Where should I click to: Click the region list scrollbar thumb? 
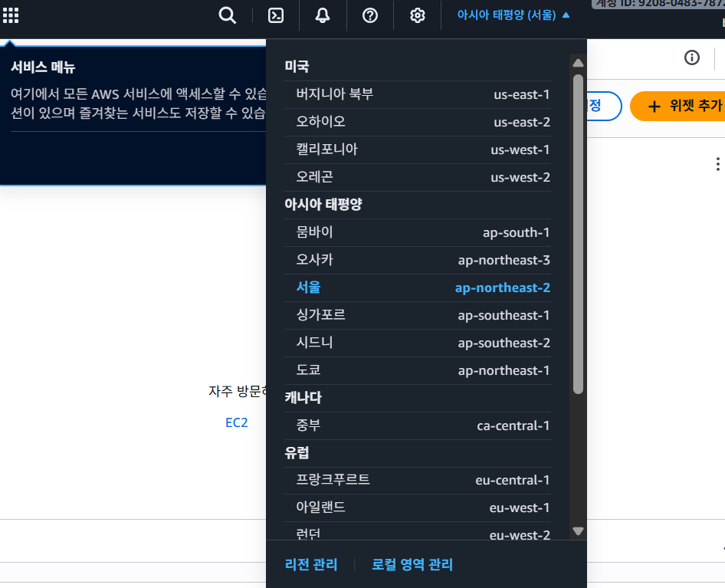pyautogui.click(x=578, y=234)
